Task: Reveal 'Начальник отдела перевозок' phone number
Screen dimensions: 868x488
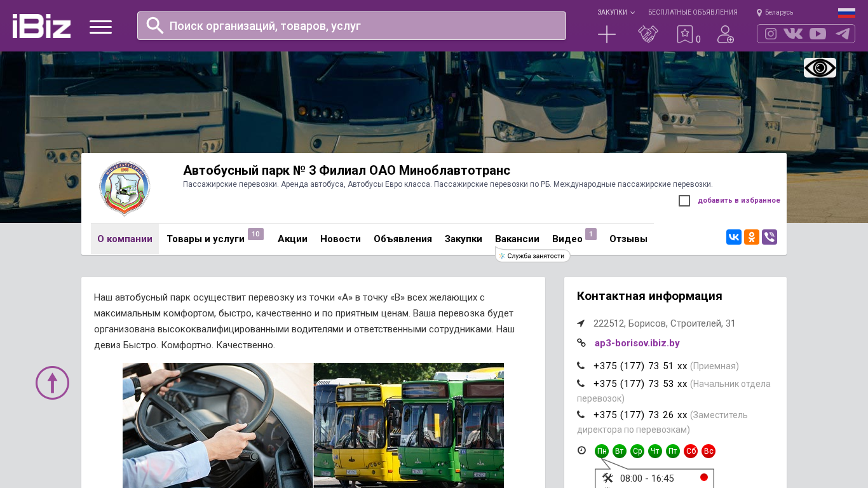Action: [640, 384]
